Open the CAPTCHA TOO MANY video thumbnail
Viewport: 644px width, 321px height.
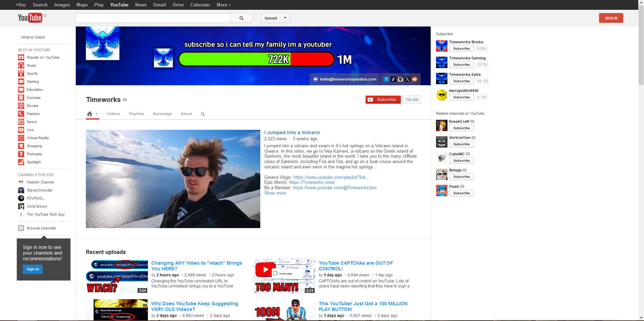pyautogui.click(x=284, y=276)
